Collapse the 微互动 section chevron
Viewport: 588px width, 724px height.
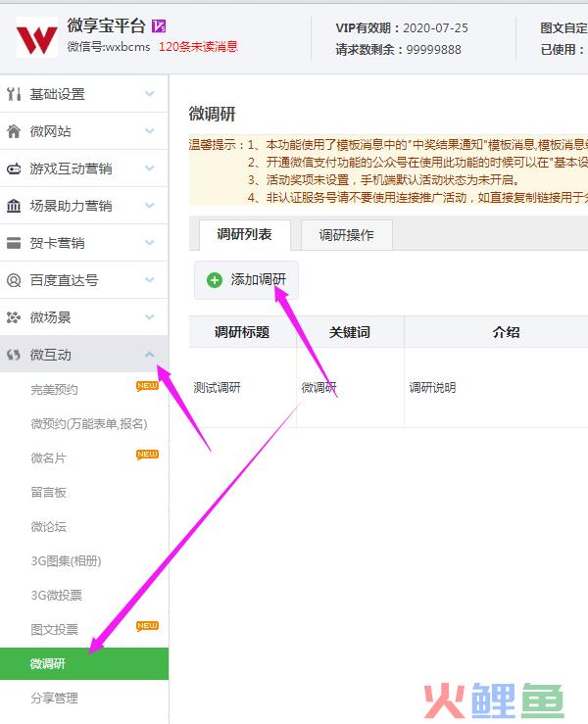(x=149, y=355)
